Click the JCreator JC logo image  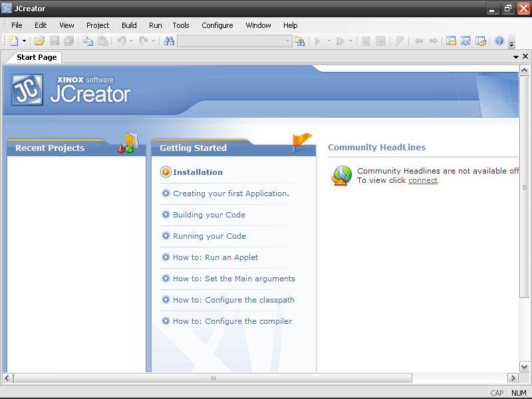27,90
